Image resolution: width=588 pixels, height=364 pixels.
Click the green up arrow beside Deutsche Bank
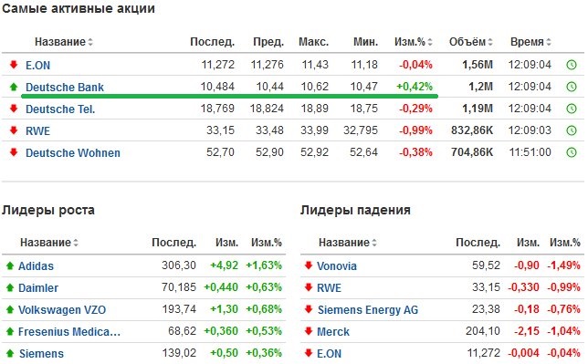tap(14, 87)
